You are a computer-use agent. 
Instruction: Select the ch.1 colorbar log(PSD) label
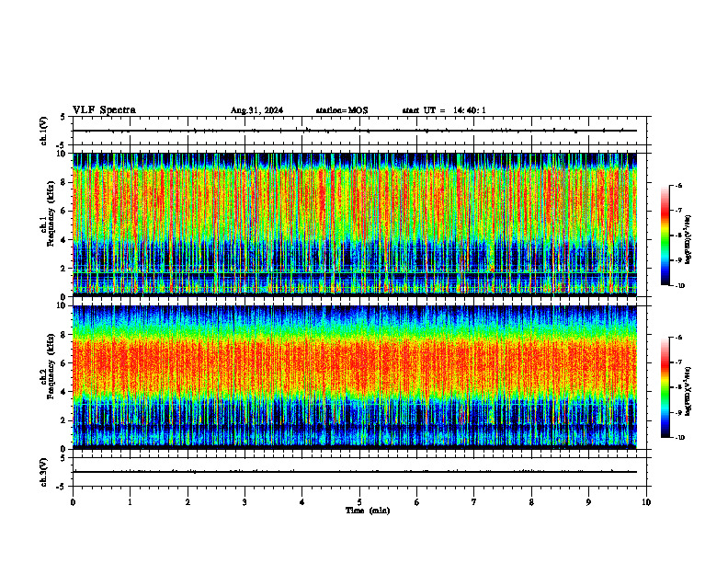point(688,239)
